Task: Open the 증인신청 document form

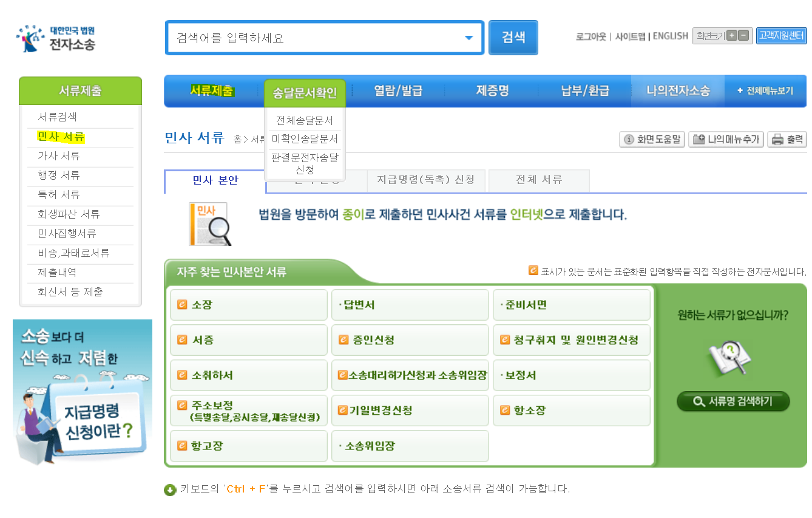Action: (410, 340)
